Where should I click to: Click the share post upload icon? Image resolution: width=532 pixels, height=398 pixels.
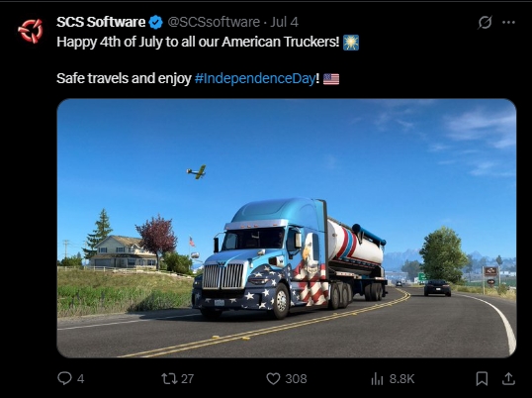[x=508, y=378]
